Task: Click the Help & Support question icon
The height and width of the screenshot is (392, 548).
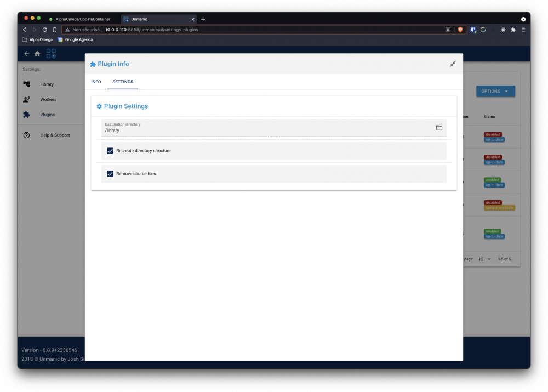Action: [26, 135]
